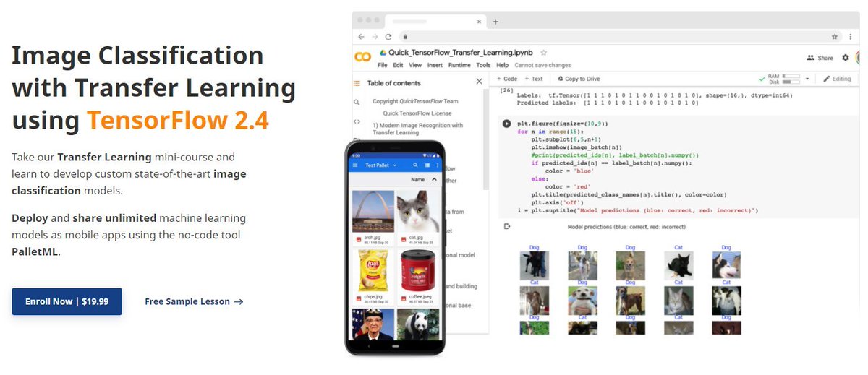Click Copy to Drive in toolbar
The height and width of the screenshot is (375, 868).
point(578,79)
